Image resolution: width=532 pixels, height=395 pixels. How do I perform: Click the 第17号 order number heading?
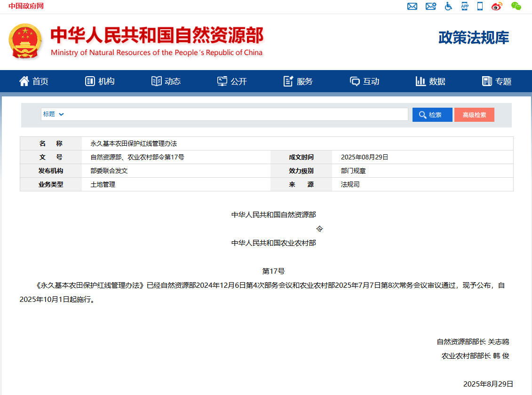273,271
